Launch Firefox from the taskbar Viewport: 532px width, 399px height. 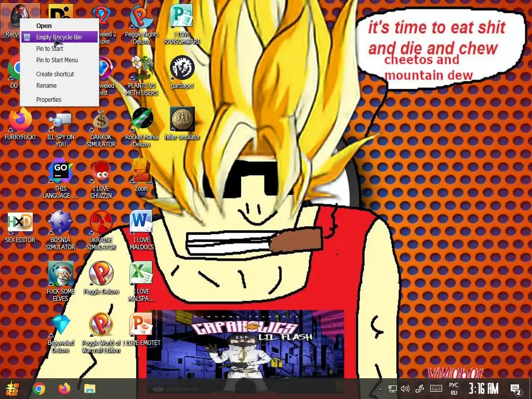(x=64, y=389)
